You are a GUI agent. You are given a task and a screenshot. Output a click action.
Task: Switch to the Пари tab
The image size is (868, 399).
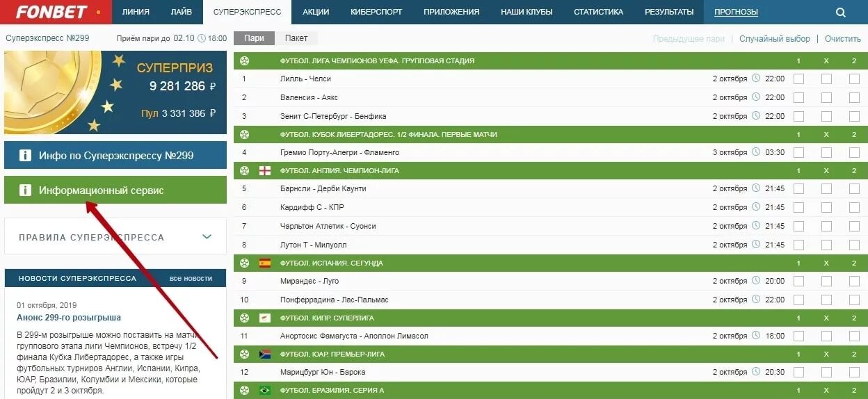255,38
